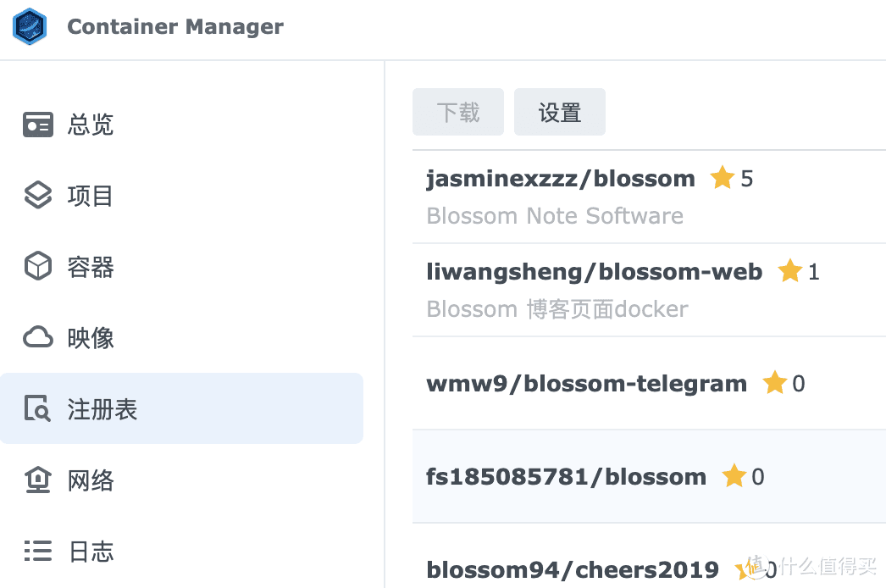This screenshot has height=588, width=886.
Task: Open the 映像 cloud icon
Action: tap(37, 338)
